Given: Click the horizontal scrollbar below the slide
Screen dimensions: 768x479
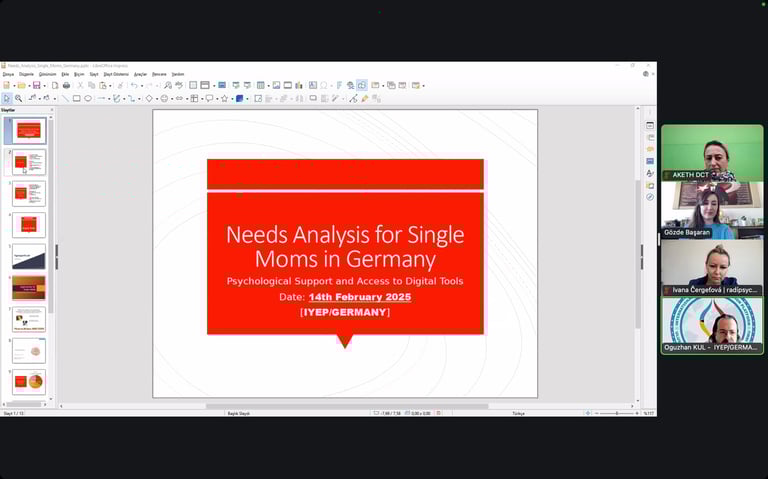Looking at the screenshot, I should point(347,406).
